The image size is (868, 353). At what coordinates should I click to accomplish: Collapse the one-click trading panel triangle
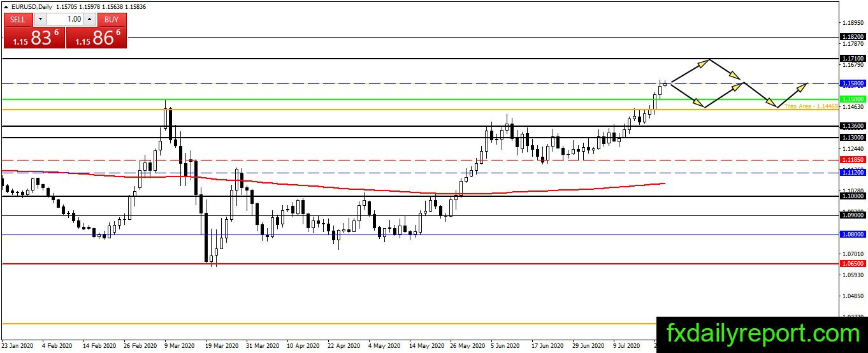(6, 6)
